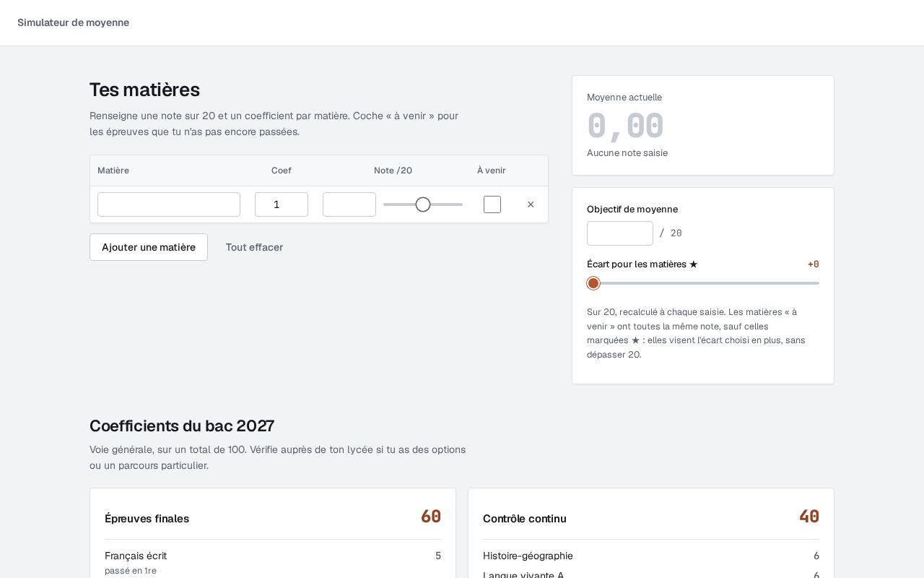The image size is (924, 578).
Task: Click Ajouter une matière button
Action: 149,247
